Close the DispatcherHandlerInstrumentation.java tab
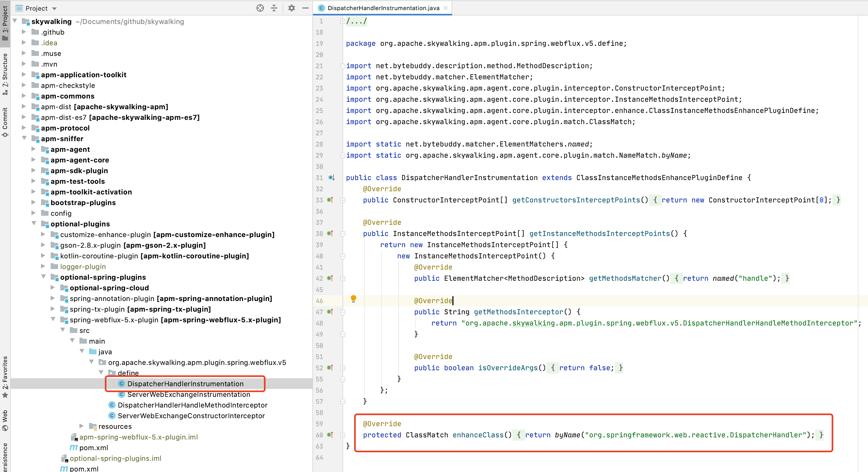The height and width of the screenshot is (472, 868). (x=445, y=8)
